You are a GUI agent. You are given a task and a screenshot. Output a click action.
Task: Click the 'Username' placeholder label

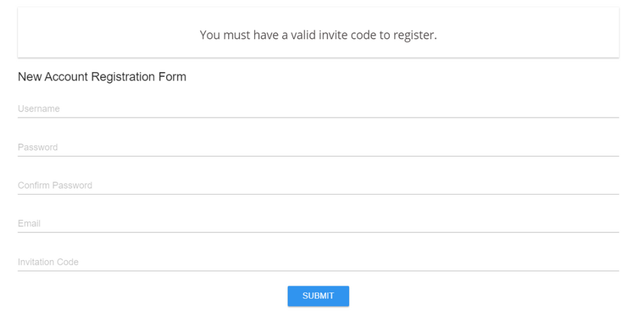pos(38,109)
